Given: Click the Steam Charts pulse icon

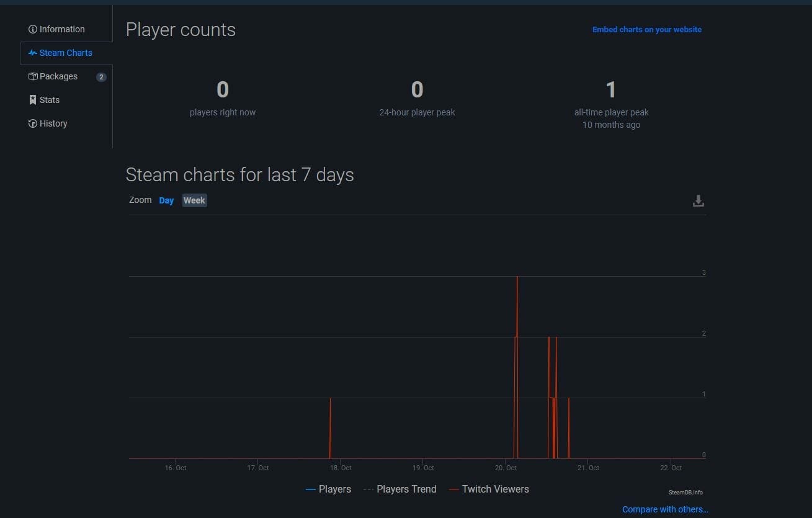Looking at the screenshot, I should [33, 53].
